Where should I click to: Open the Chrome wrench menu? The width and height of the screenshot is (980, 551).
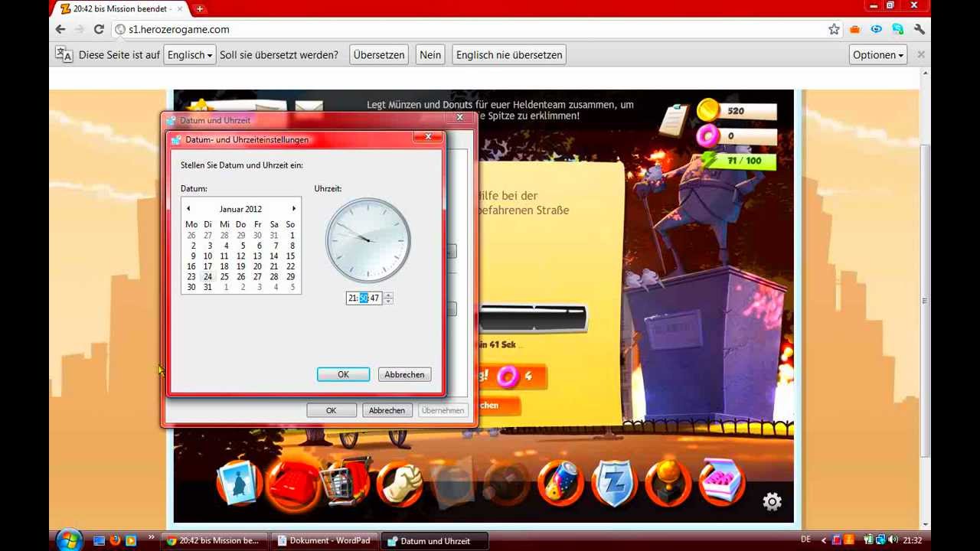point(920,29)
